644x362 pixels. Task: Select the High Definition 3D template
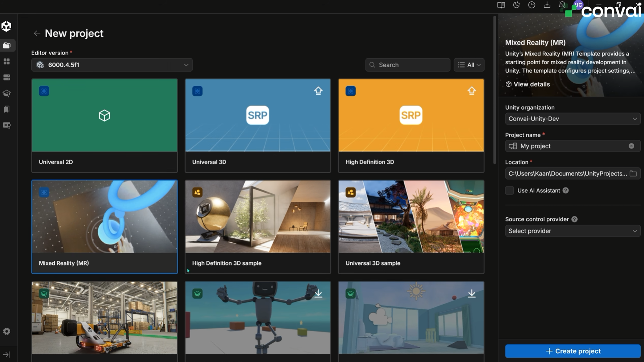click(411, 126)
